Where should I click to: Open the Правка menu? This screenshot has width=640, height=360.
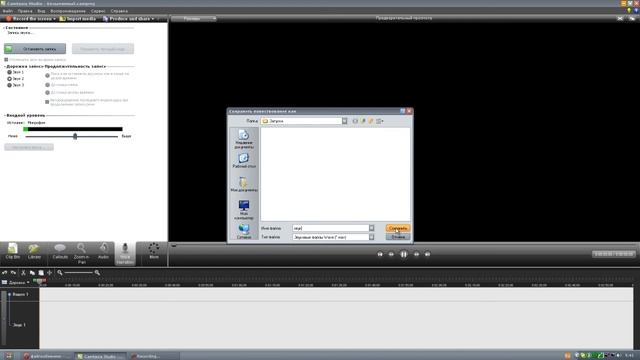[x=25, y=11]
